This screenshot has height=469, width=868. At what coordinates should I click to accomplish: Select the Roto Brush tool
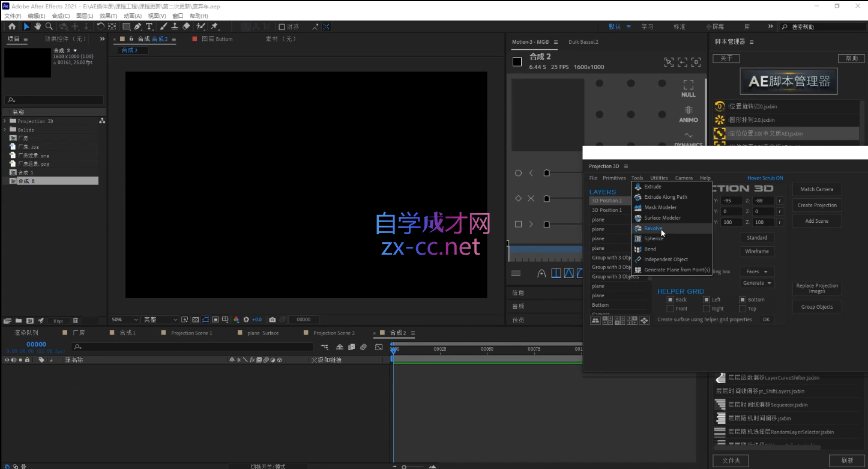pyautogui.click(x=200, y=26)
